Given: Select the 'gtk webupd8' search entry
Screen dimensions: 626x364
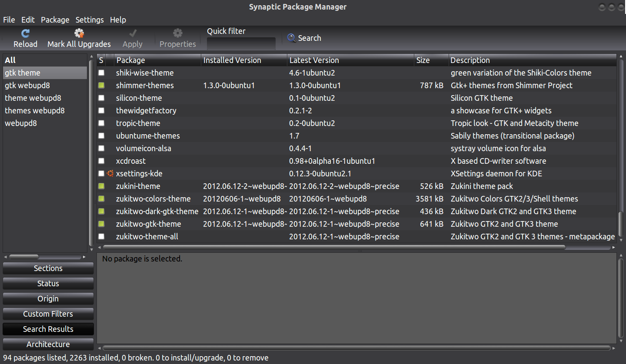Looking at the screenshot, I should coord(45,85).
